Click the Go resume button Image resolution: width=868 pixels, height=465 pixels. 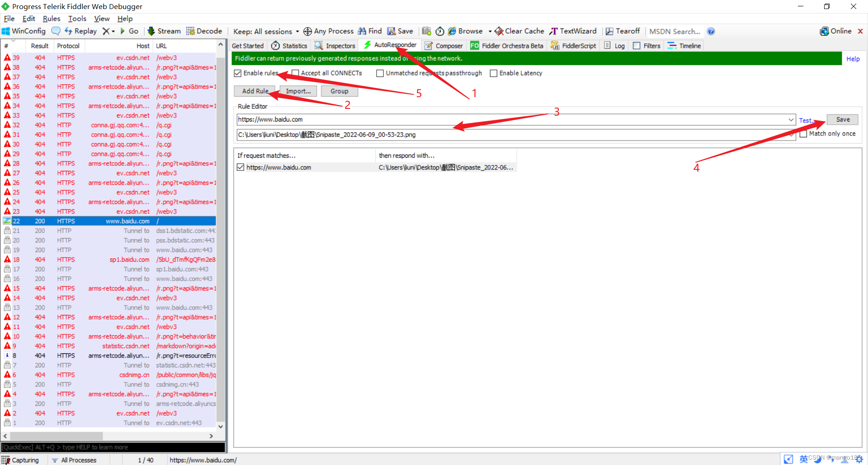coord(129,31)
